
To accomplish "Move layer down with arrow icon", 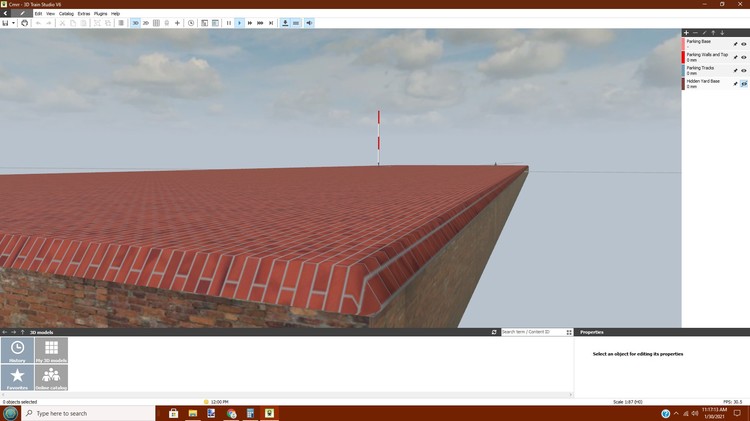I will click(x=722, y=33).
